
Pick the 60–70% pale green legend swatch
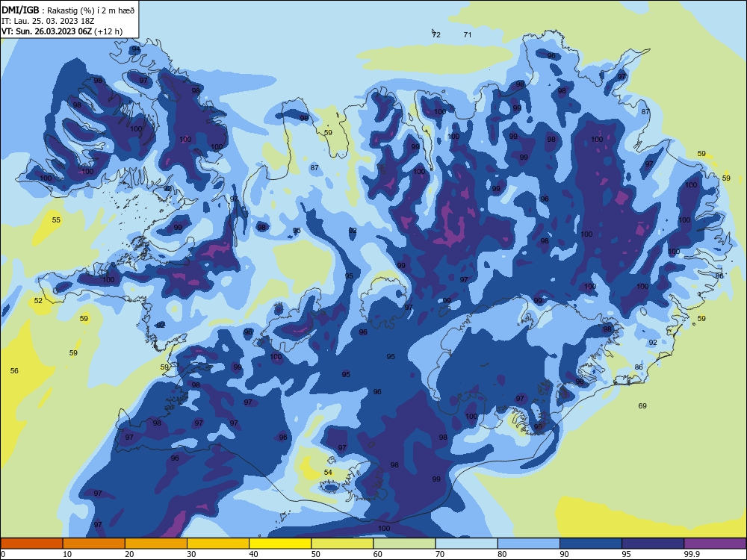pos(404,544)
